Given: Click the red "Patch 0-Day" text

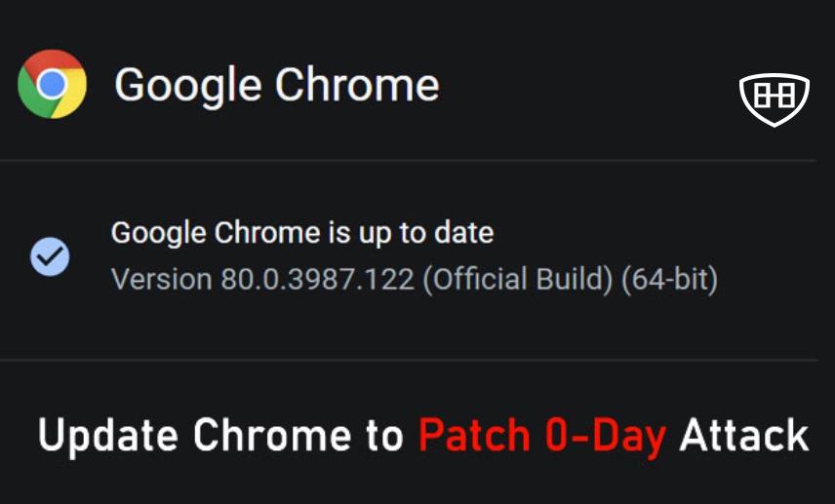Looking at the screenshot, I should (x=542, y=435).
